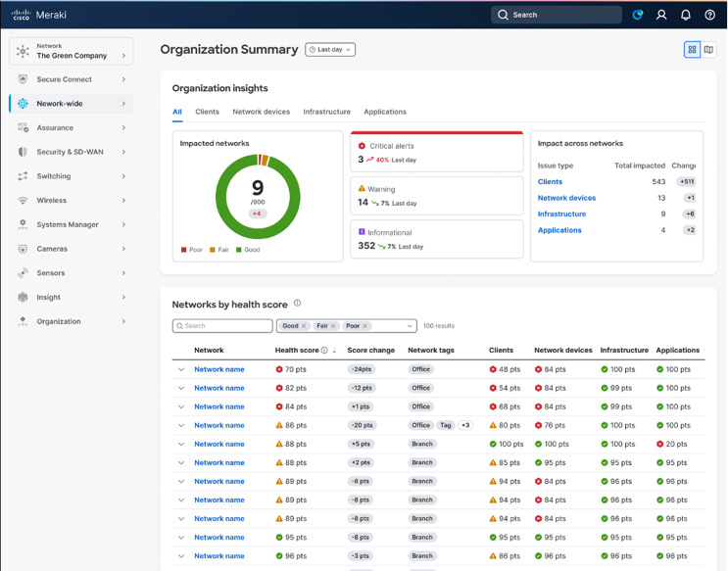Open the Last day time range dropdown
Screen dimensions: 728x571
coord(330,50)
